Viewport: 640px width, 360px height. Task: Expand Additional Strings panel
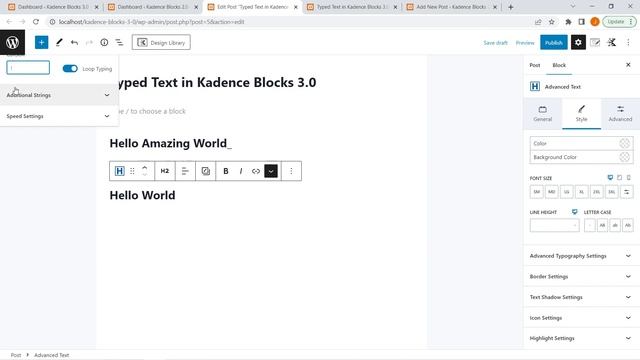[59, 95]
